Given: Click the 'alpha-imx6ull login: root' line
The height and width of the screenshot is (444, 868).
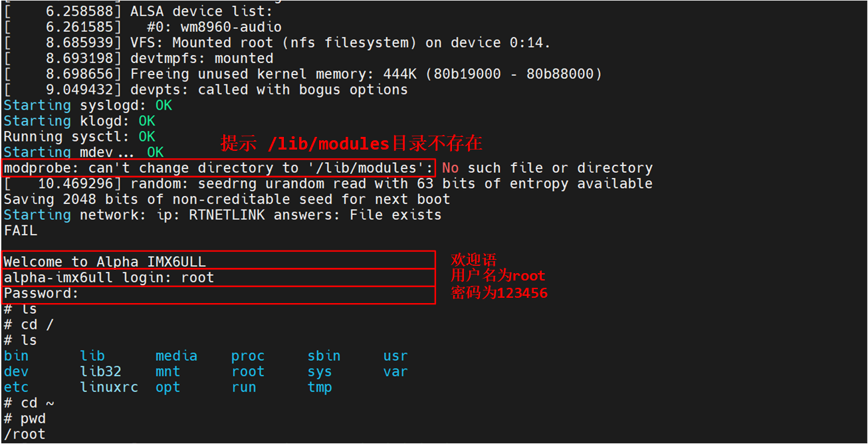Looking at the screenshot, I should click(109, 277).
